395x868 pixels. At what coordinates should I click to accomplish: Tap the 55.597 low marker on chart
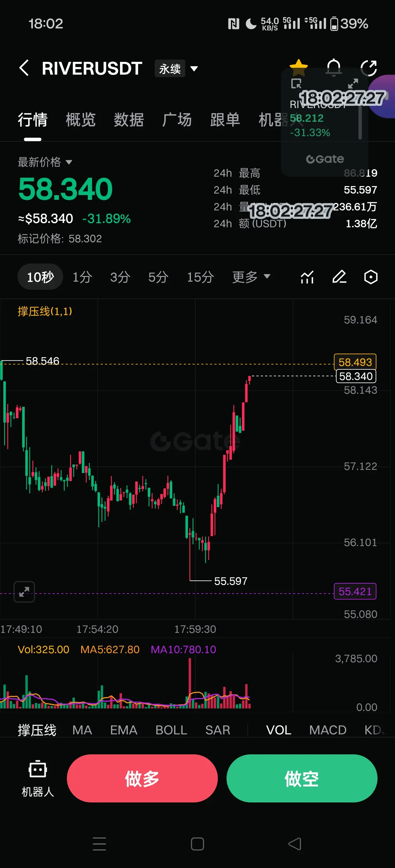[x=231, y=581]
